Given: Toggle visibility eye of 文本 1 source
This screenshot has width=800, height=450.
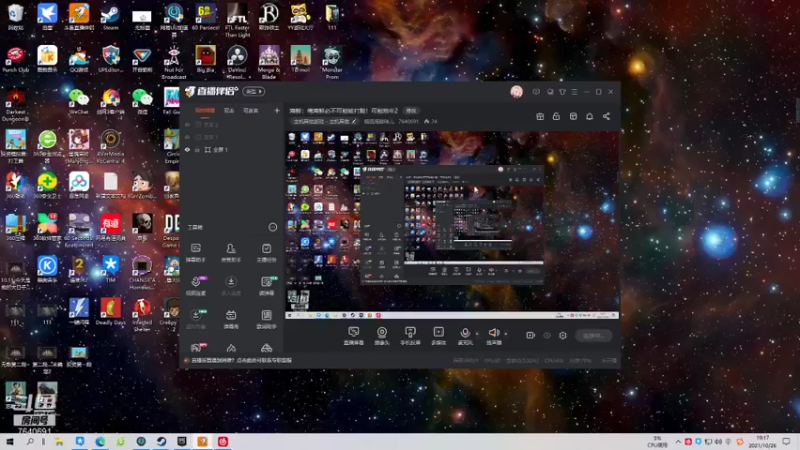Looking at the screenshot, I should (187, 137).
